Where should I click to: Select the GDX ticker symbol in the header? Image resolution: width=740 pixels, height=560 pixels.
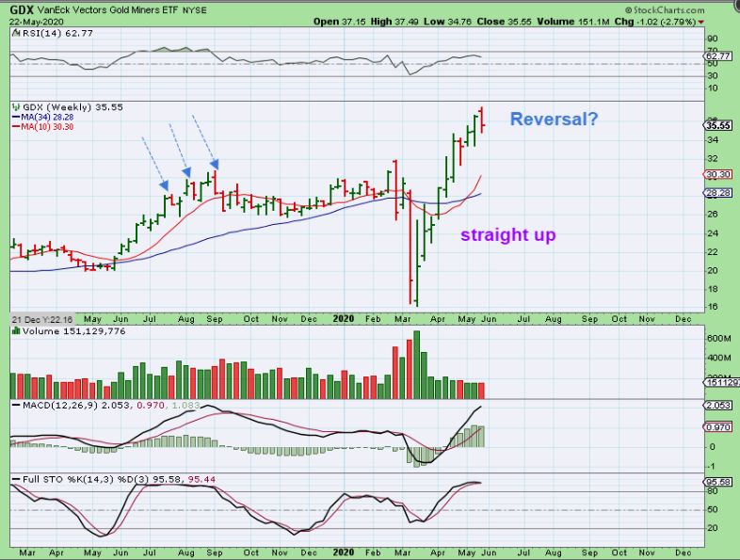22,9
